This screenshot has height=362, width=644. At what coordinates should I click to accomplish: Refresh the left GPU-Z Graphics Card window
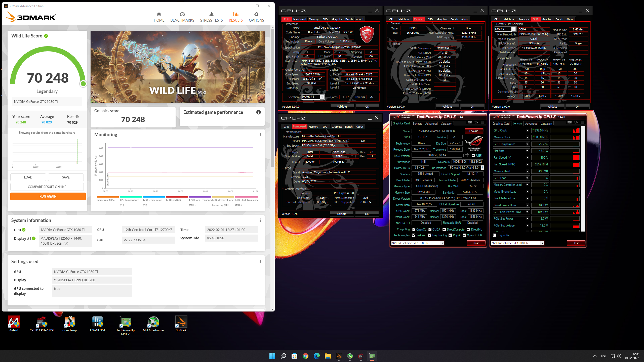pos(476,122)
